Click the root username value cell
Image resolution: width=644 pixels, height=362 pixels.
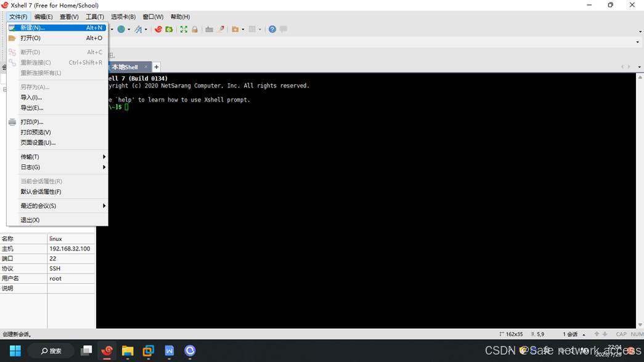click(71, 278)
